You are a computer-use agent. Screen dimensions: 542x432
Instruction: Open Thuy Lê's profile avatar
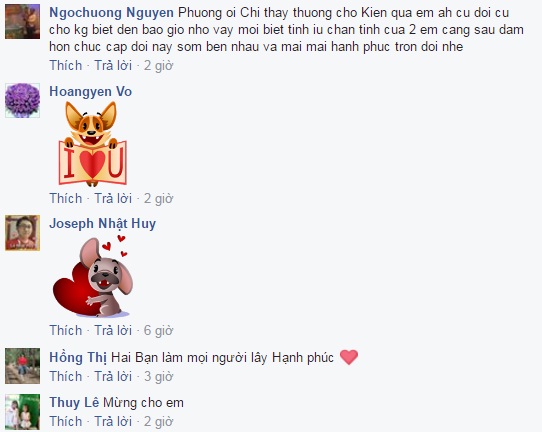coord(22,412)
